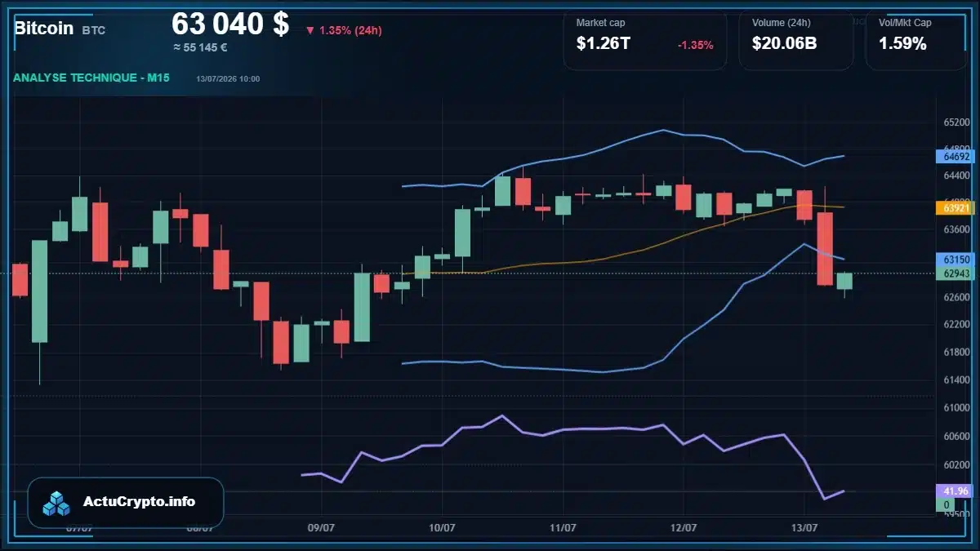Screen dimensions: 980x551
Task: Click the 12/07 date axis label
Action: pos(684,528)
